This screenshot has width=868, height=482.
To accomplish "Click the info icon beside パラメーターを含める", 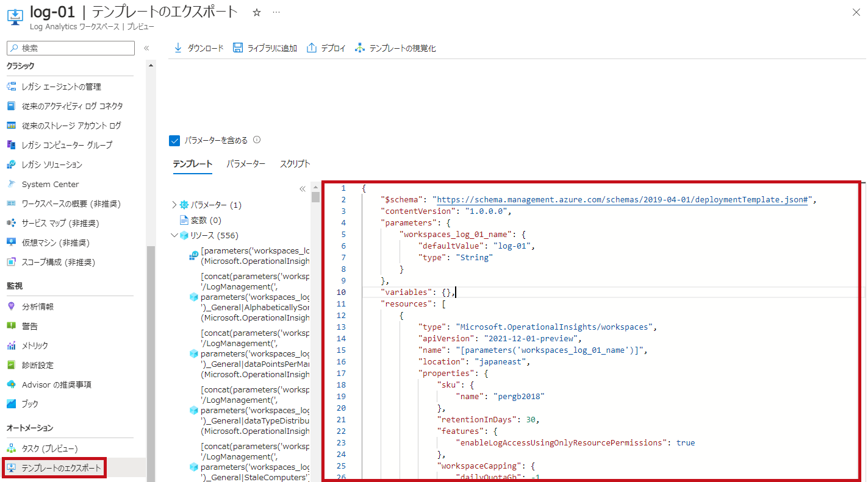I will pyautogui.click(x=257, y=140).
